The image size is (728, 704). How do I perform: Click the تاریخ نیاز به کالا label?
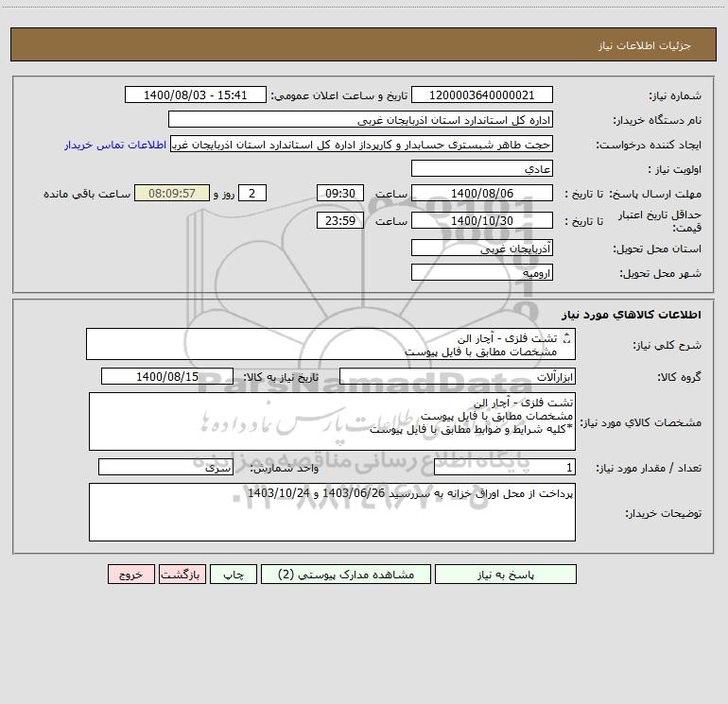pyautogui.click(x=282, y=377)
